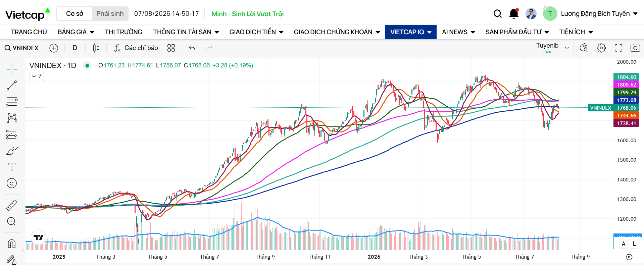The width and height of the screenshot is (644, 265).
Task: Open the VIETCAP IQ menu
Action: coord(410,32)
